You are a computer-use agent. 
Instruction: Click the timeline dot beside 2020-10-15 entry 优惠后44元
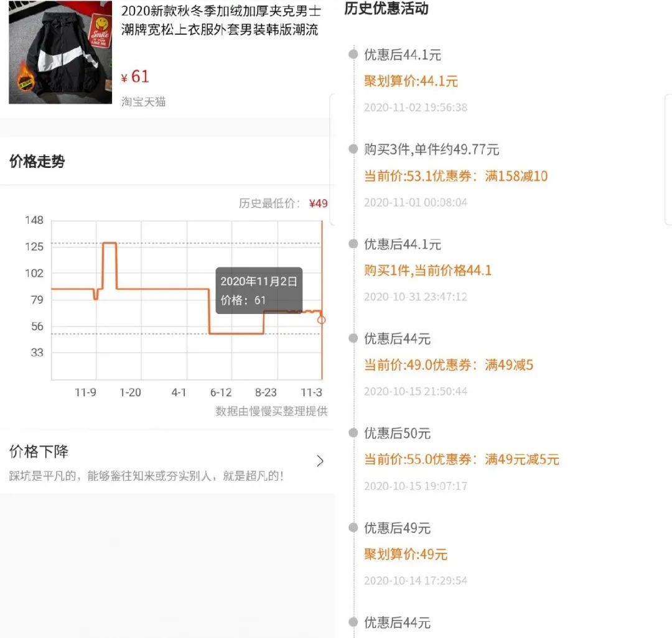[x=353, y=338]
